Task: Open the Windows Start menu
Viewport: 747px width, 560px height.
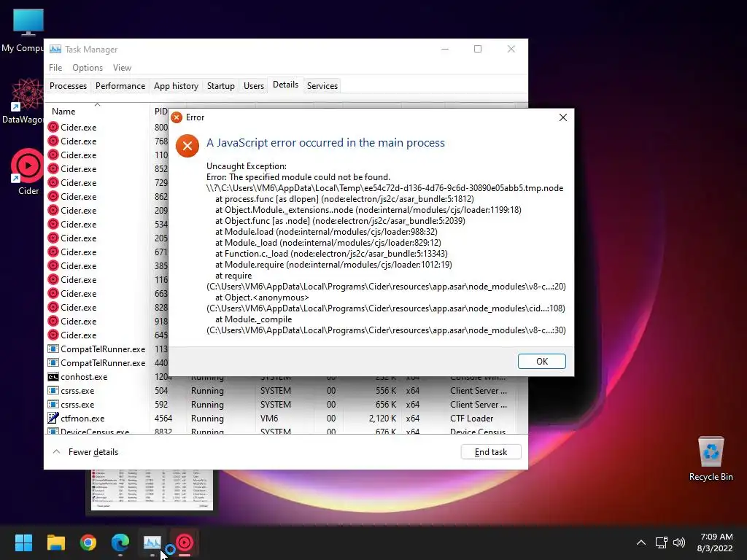Action: pos(23,542)
